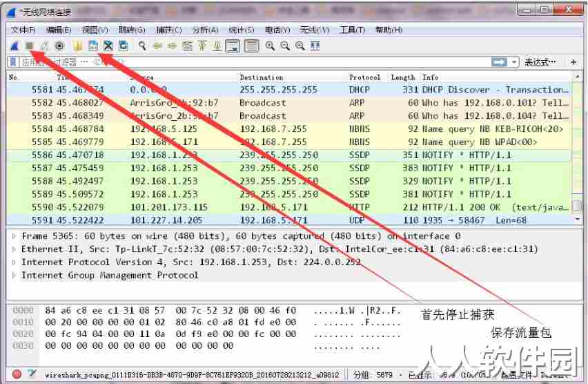Select packet 5584 NBNS KEB-RICOH query row
This screenshot has width=588, height=384.
pyautogui.click(x=288, y=129)
